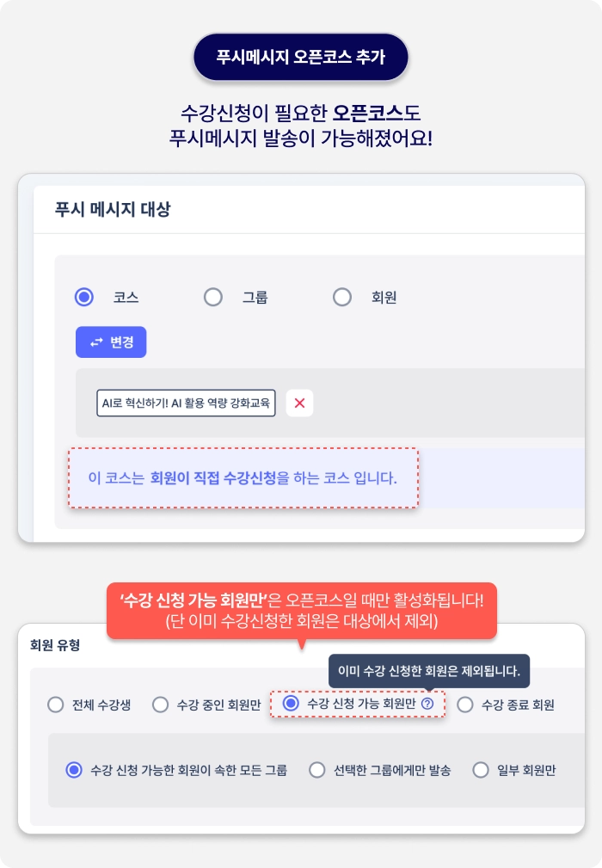Select the 일부 회원만 radio button
The height and width of the screenshot is (868, 602).
pos(481,770)
